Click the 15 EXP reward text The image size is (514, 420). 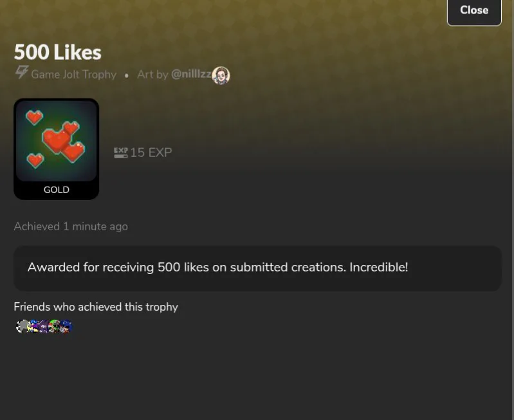tap(151, 152)
